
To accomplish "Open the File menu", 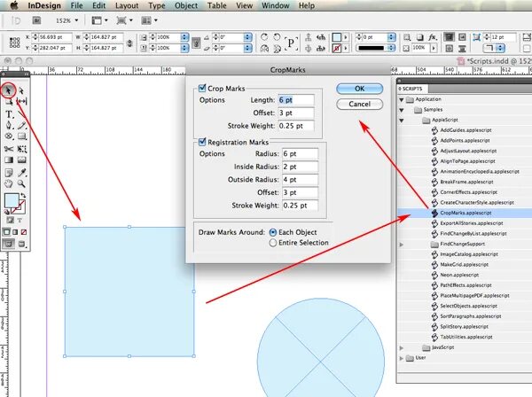I will click(76, 5).
